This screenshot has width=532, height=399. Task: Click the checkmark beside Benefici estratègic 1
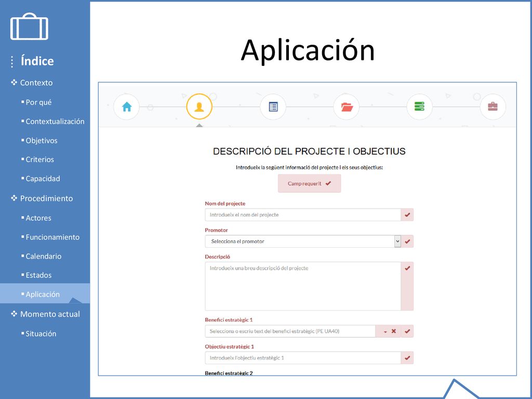tap(407, 331)
